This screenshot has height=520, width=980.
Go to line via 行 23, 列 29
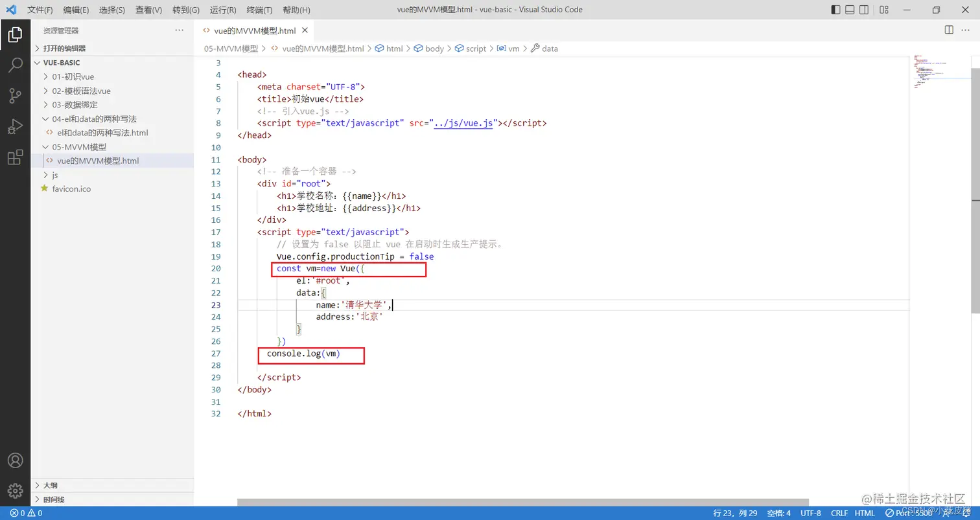735,513
